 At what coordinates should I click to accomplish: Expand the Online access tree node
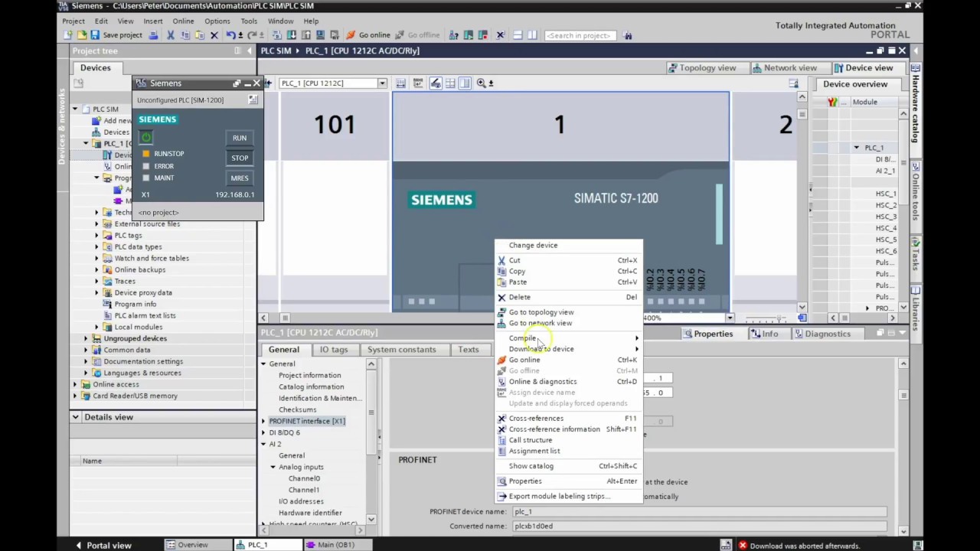pos(76,384)
